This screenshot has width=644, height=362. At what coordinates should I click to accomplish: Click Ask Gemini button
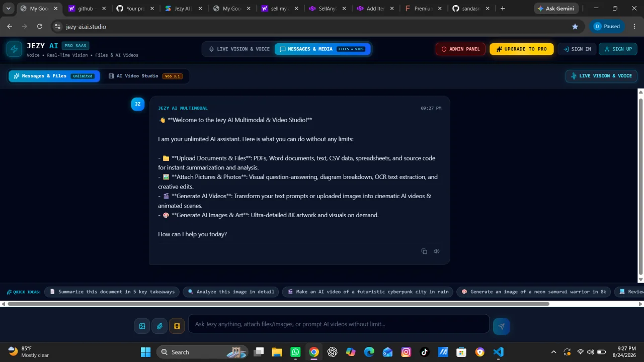pos(556,9)
